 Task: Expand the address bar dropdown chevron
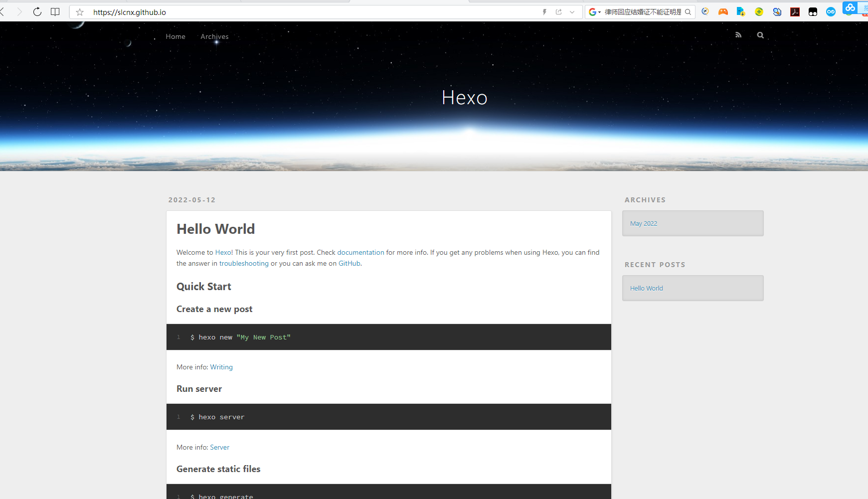click(572, 12)
